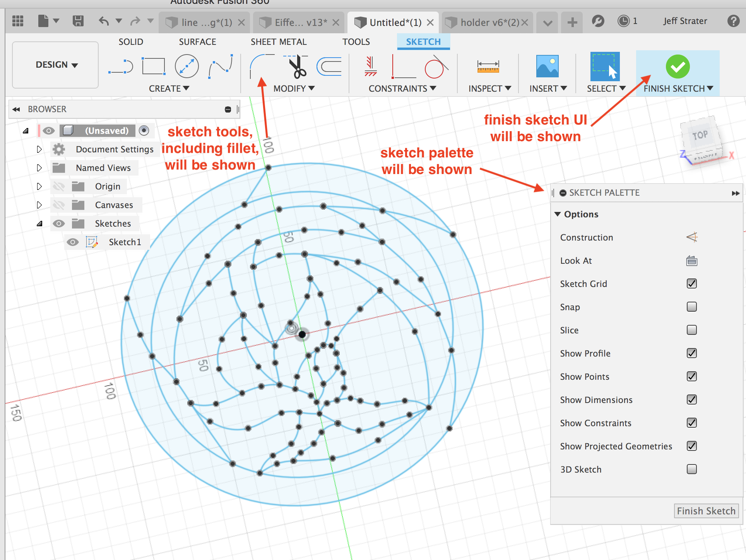Viewport: 746px width, 560px height.
Task: Switch to the SHEET METAL tab
Action: point(279,42)
